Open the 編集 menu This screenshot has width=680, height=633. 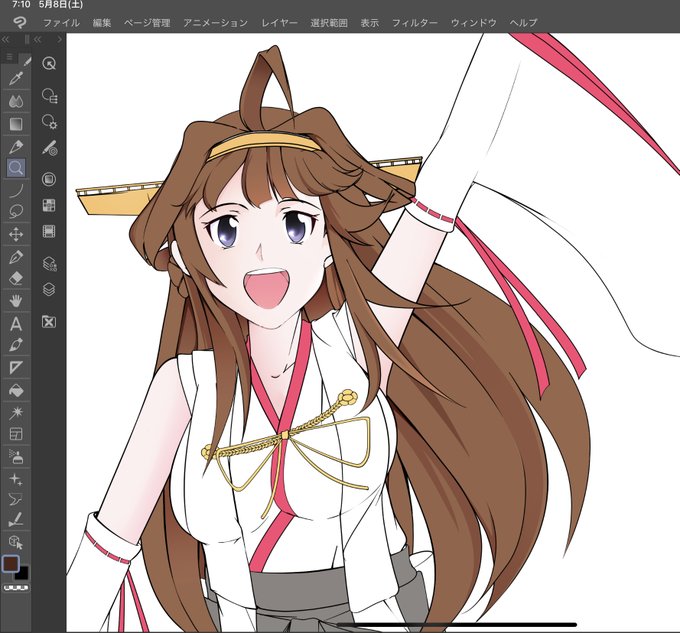pyautogui.click(x=102, y=23)
